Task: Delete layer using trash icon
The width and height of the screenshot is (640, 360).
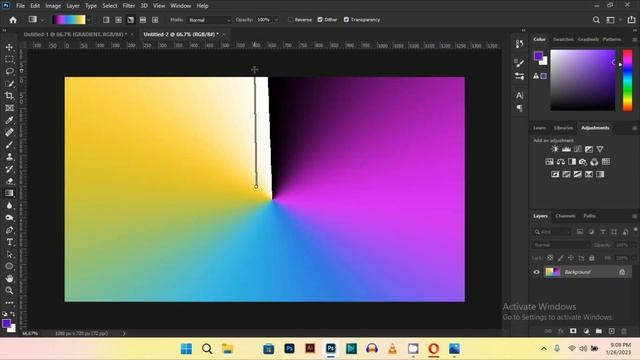Action: pos(624,331)
